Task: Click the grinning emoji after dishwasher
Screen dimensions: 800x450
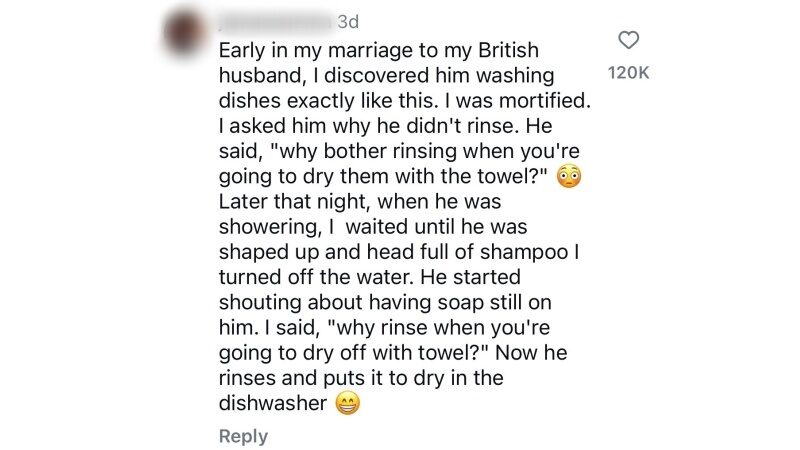Action: [347, 405]
